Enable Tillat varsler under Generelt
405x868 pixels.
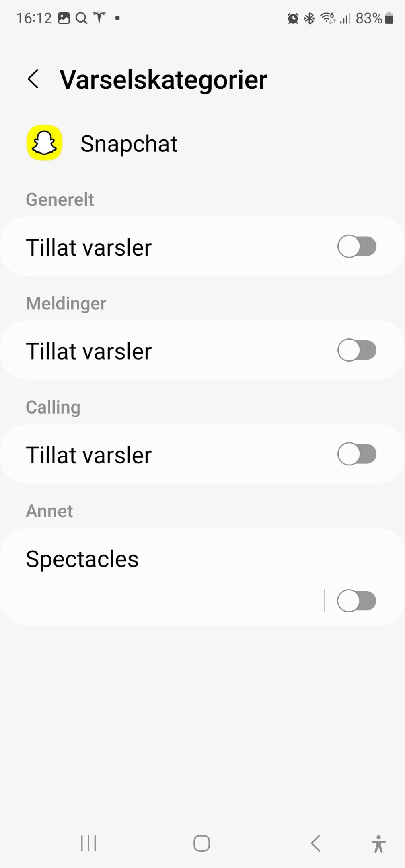coord(357,246)
